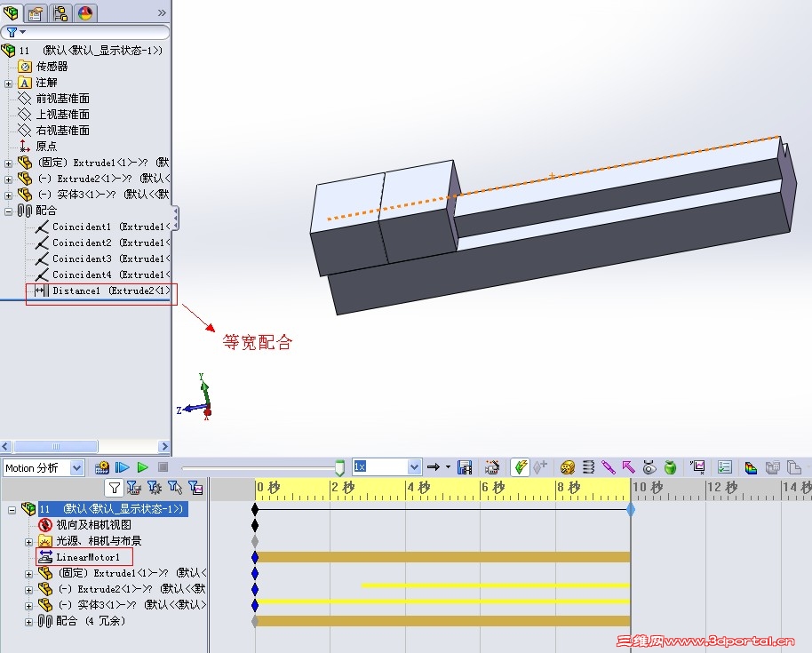
Task: Stop the animation playback
Action: click(162, 467)
